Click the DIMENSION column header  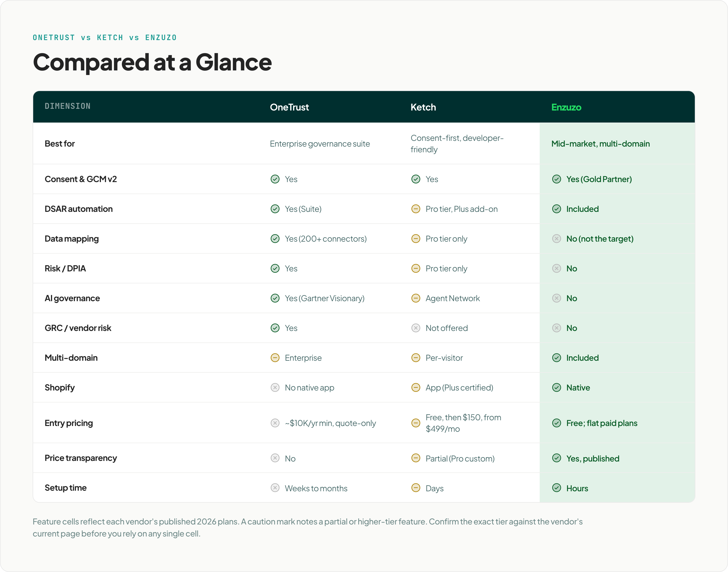[x=68, y=106]
